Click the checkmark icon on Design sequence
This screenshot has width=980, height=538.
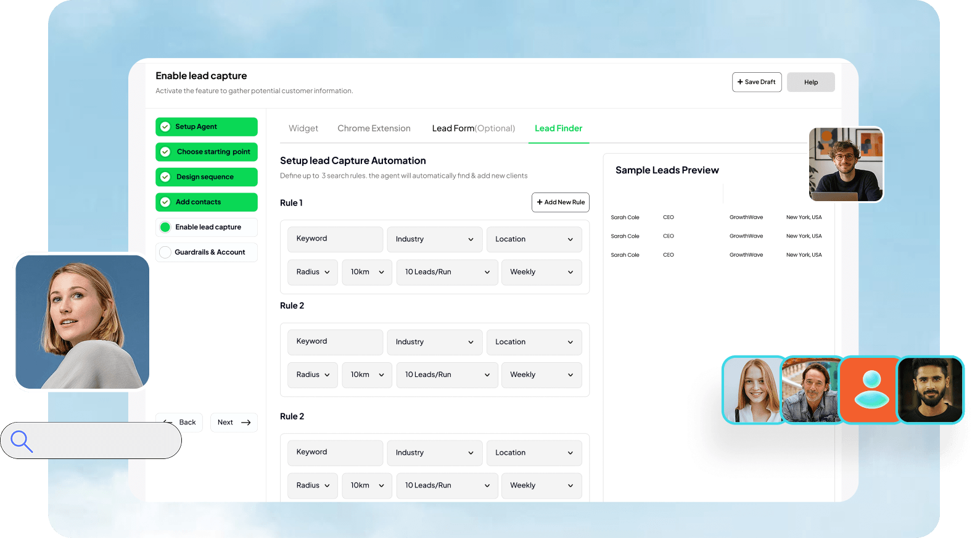[x=165, y=177]
